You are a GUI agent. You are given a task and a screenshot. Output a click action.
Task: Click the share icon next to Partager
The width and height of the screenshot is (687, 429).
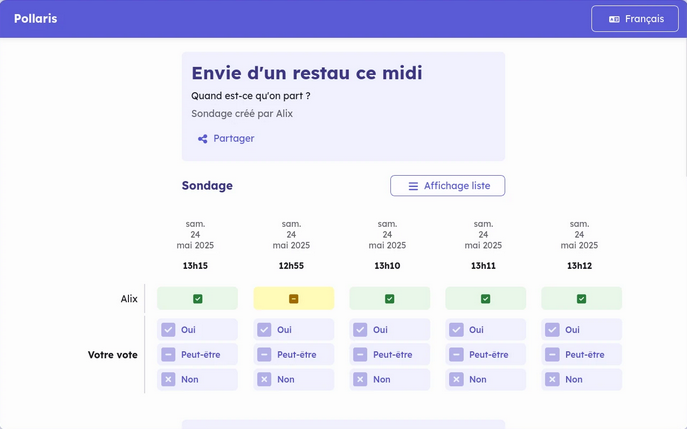point(202,139)
